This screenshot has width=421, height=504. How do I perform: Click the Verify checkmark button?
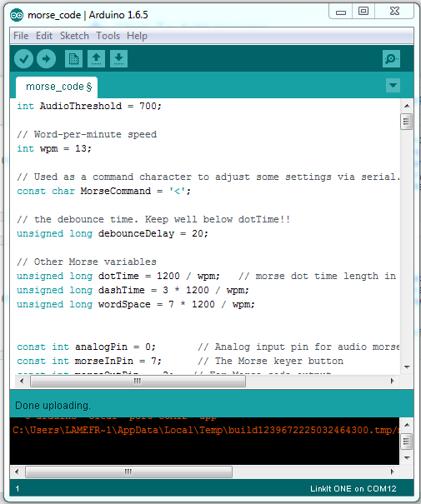tap(23, 59)
